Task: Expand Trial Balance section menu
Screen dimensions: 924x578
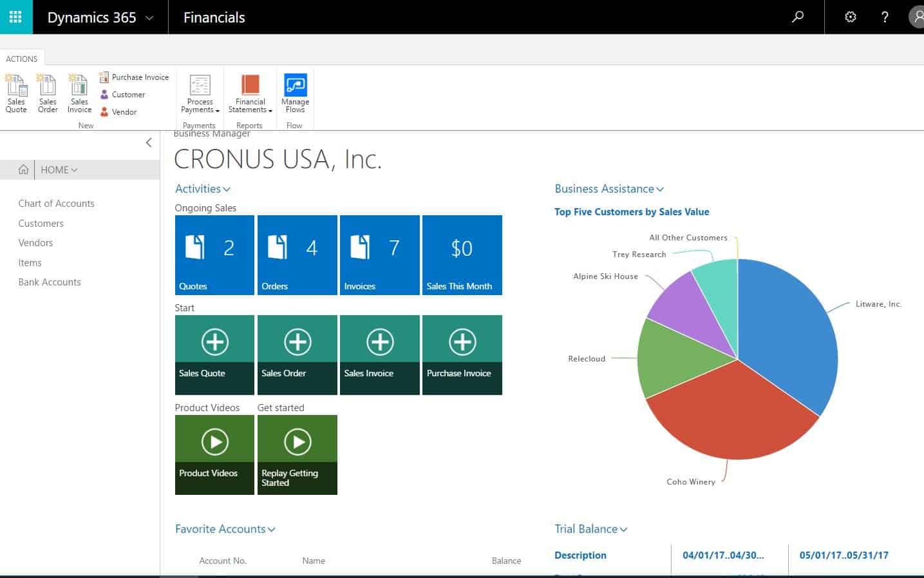Action: 591,529
